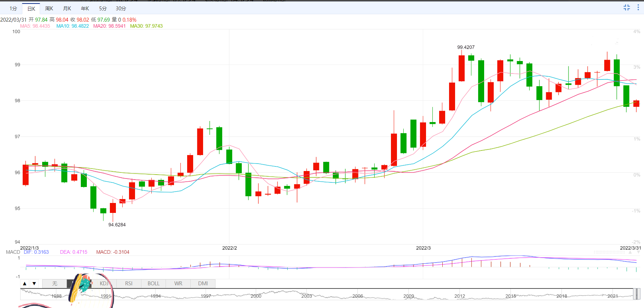Click the 94.6284 low price label
Image resolution: width=644 pixels, height=308 pixels.
[117, 225]
